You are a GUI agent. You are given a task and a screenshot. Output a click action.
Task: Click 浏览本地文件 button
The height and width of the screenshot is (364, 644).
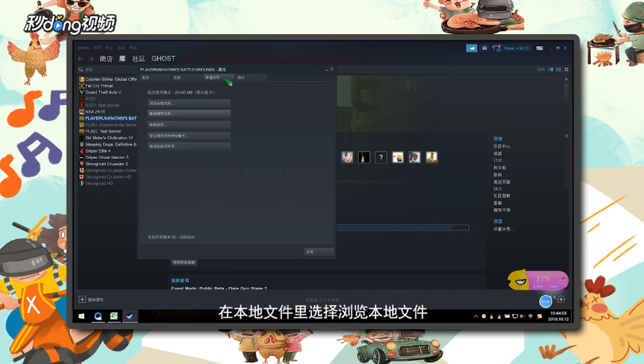tap(189, 103)
